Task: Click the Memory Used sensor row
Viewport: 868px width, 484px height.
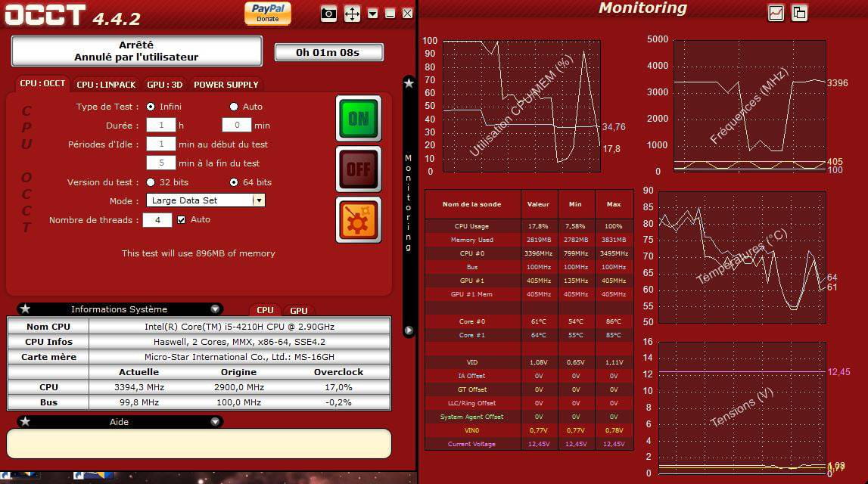Action: point(529,240)
